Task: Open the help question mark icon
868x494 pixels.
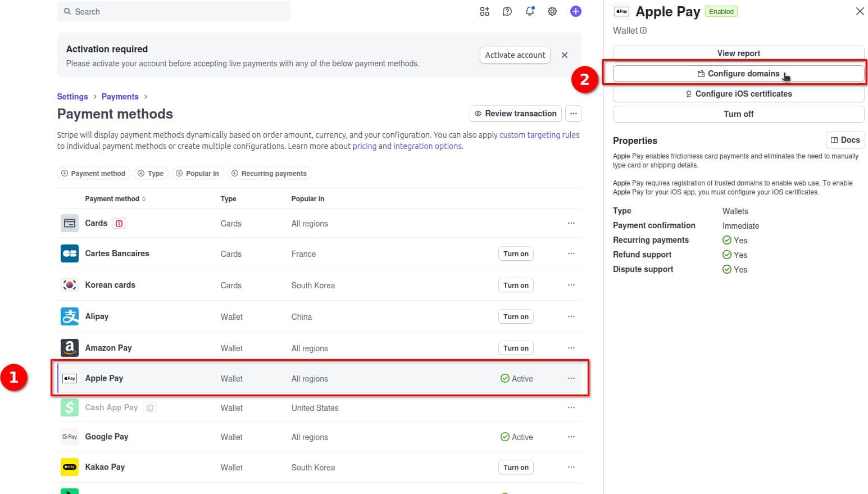Action: click(507, 11)
